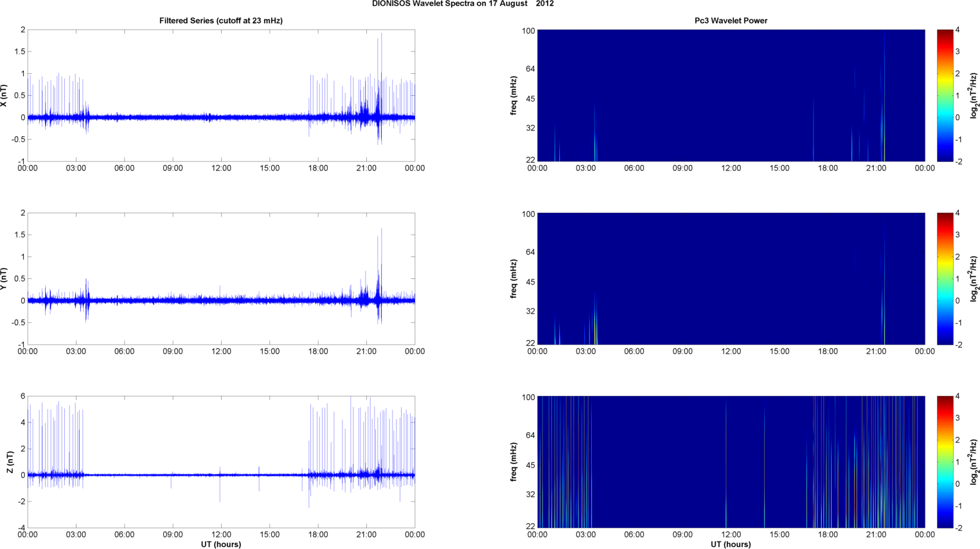Click the top Pc3 wavelet spectrogram
Screen dimensions: 980x549
(x=731, y=96)
